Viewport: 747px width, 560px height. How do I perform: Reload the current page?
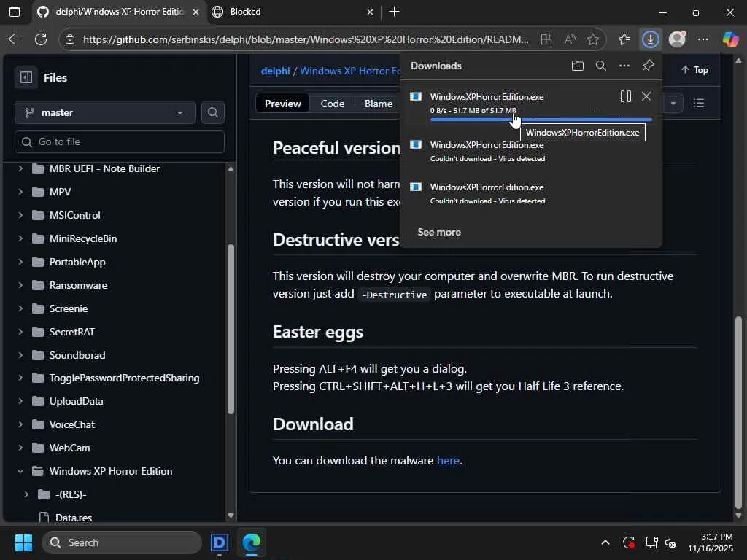coord(41,39)
